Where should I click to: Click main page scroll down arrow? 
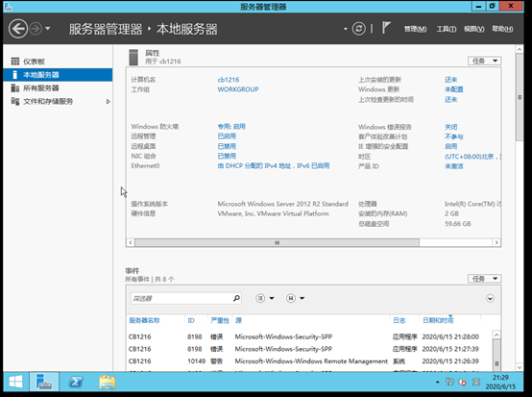(x=520, y=367)
